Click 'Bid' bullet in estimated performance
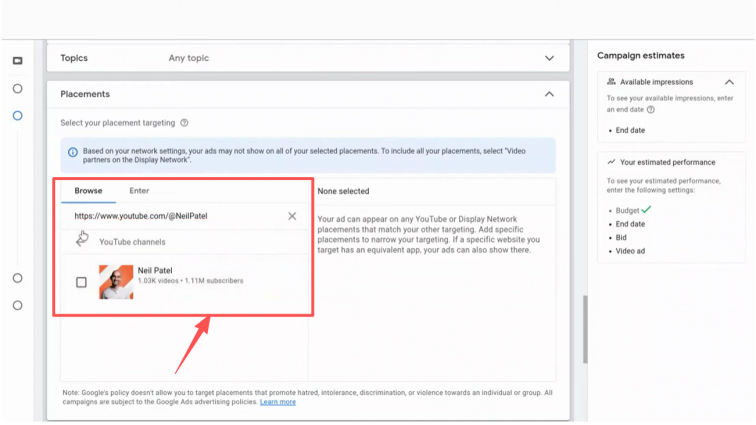 point(621,237)
